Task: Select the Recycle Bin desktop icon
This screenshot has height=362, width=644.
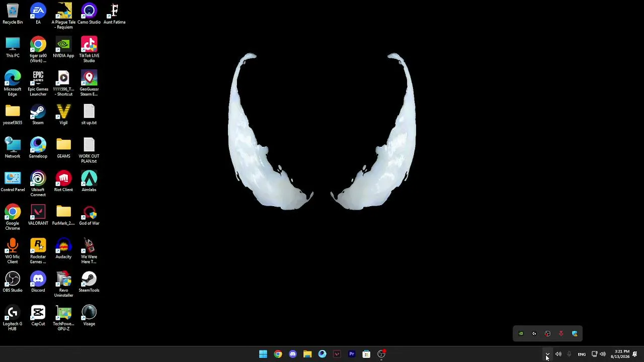Action: [13, 14]
